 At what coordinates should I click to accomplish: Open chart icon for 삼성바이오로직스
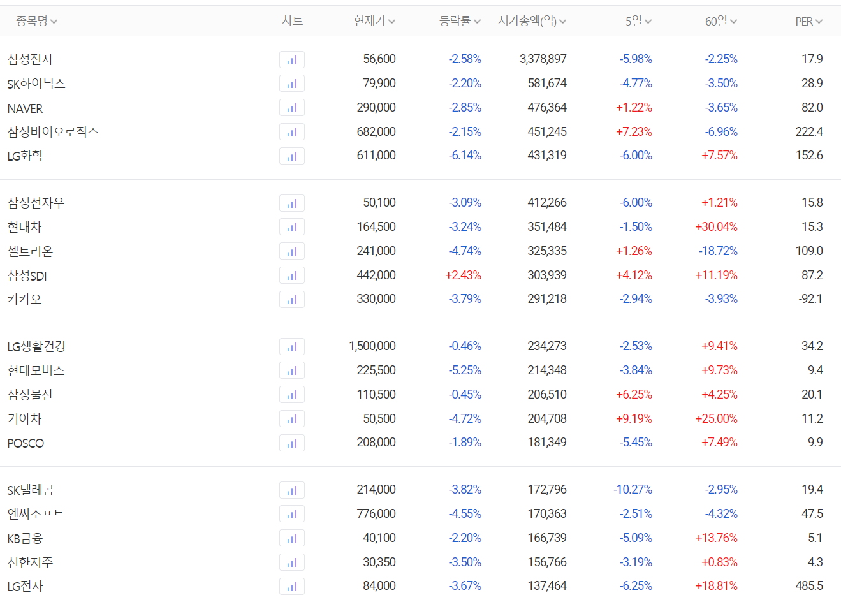(x=292, y=132)
